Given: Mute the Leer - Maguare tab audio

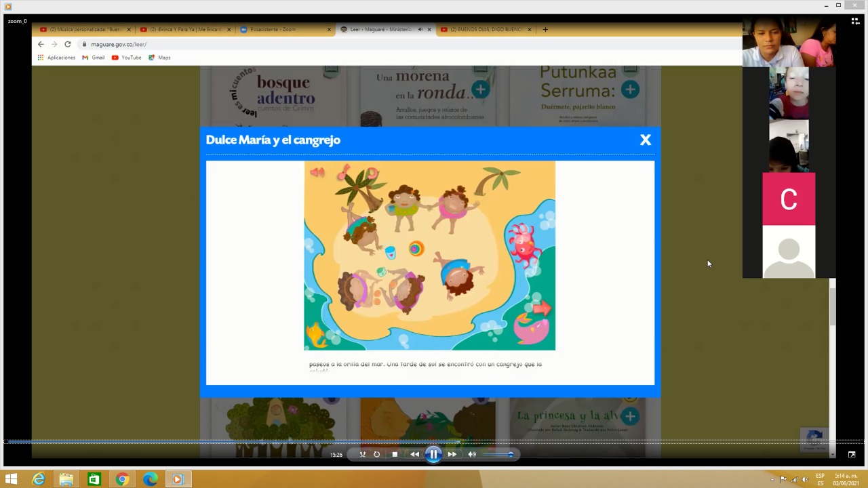Looking at the screenshot, I should tap(420, 29).
